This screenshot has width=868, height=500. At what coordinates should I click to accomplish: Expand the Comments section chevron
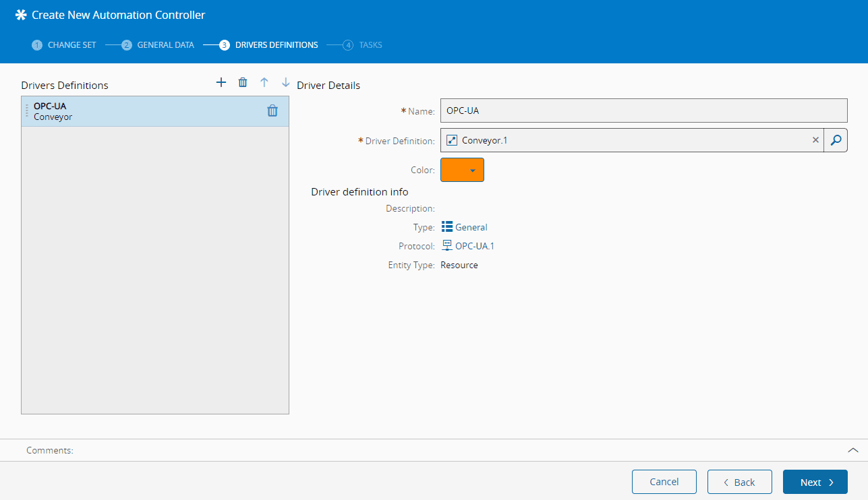click(852, 450)
